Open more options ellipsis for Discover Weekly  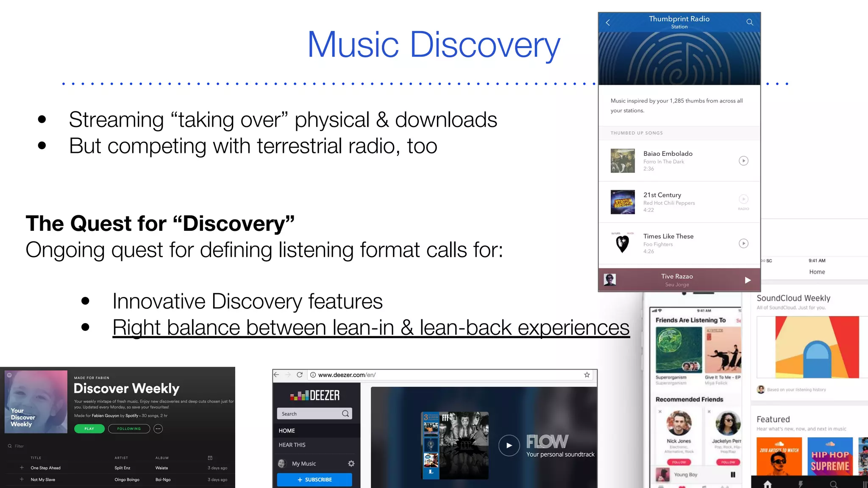pyautogui.click(x=158, y=429)
